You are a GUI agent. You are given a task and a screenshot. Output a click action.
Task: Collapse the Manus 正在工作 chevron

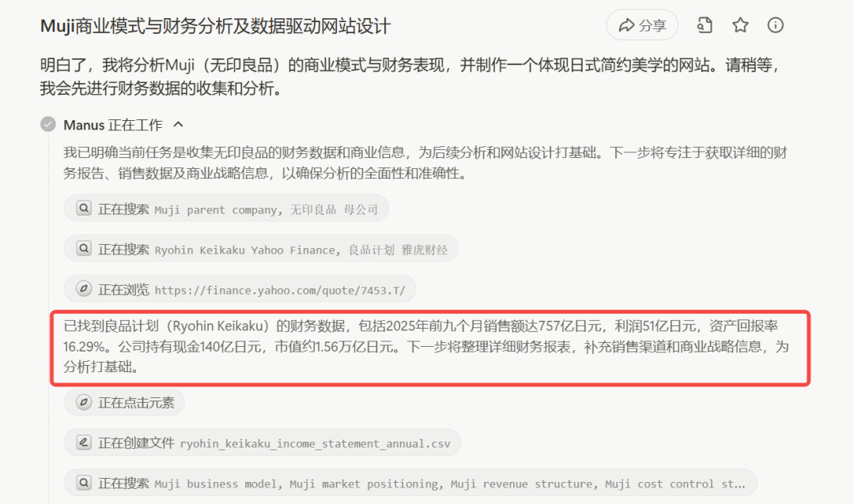tap(178, 125)
